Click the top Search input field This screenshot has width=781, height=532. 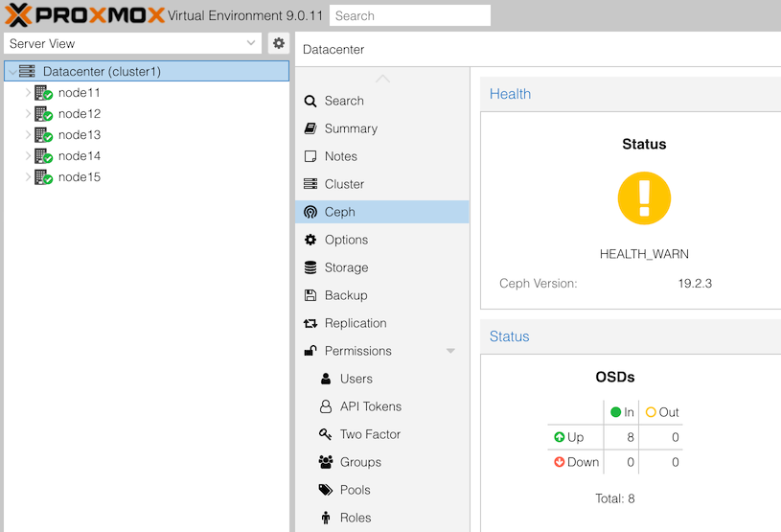[x=409, y=15]
